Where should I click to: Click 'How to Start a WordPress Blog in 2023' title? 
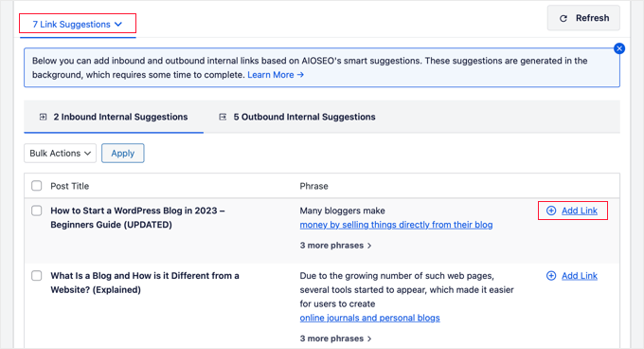137,217
